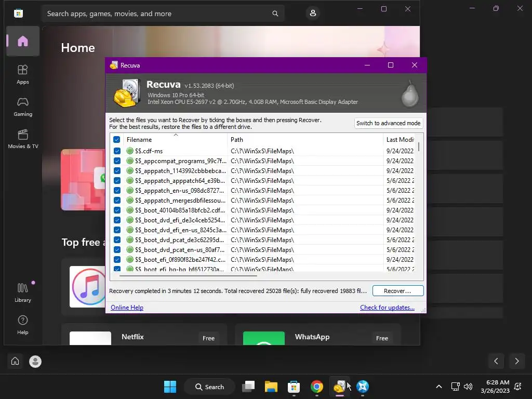Show hidden icons in the system tray
This screenshot has width=532, height=399.
(438, 387)
